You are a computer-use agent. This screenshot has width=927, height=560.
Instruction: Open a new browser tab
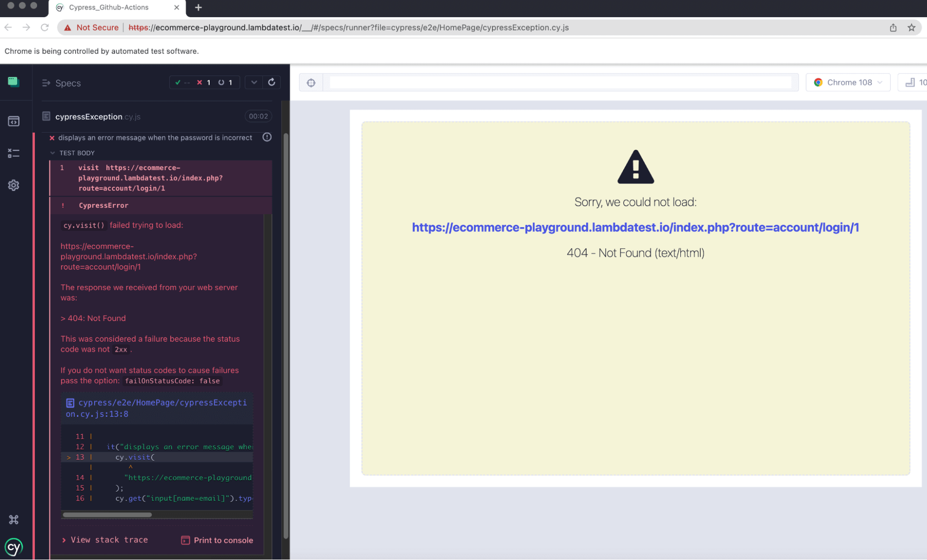[x=198, y=7]
